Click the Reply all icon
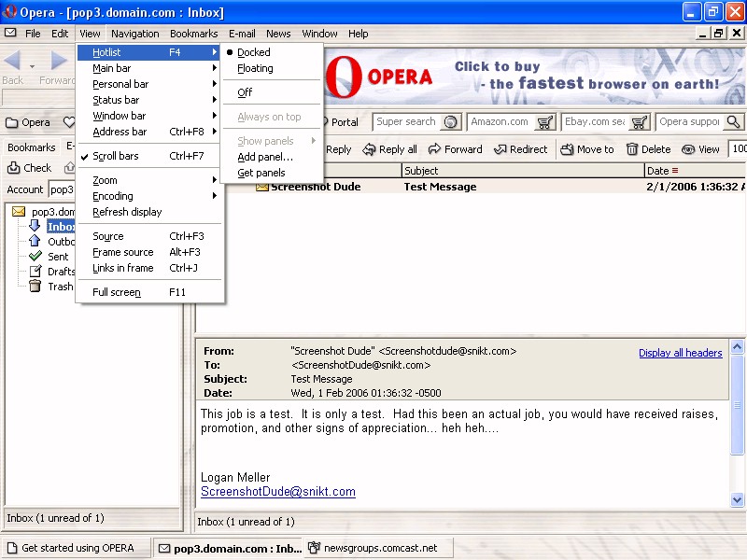747x560 pixels. tap(369, 149)
